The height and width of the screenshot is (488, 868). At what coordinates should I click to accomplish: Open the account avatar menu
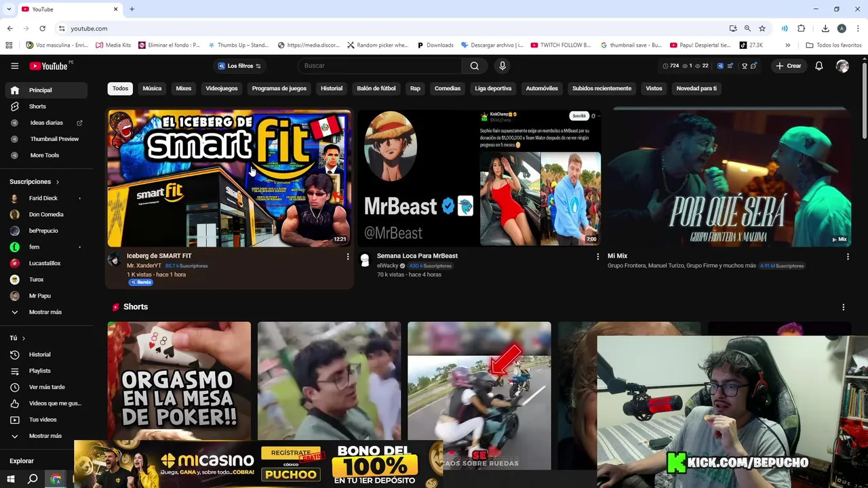[x=842, y=66]
